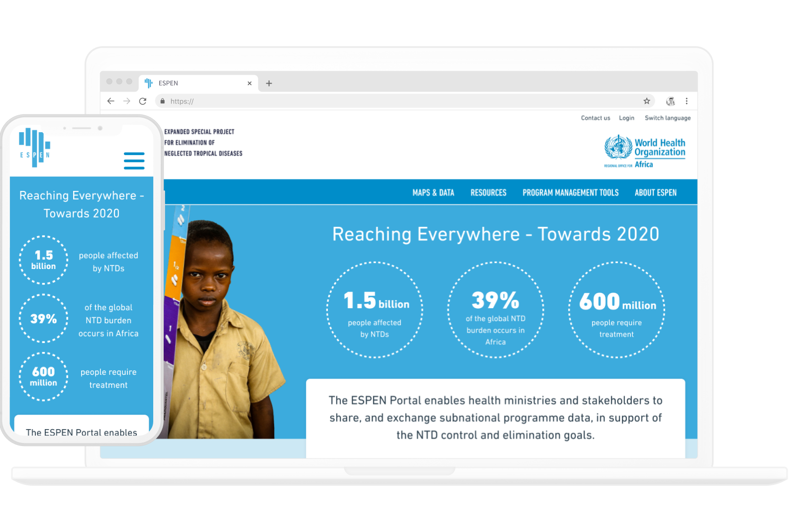799x532 pixels.
Task: Tap the phone's 'Reaching Everywhere' heading
Action: [82, 204]
